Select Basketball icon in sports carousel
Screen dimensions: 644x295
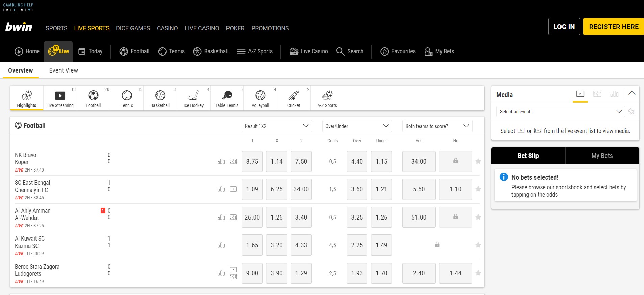pyautogui.click(x=160, y=98)
